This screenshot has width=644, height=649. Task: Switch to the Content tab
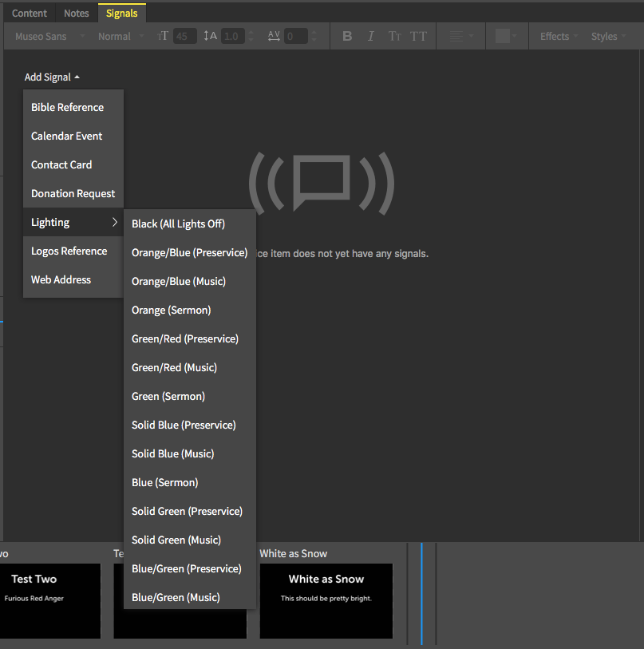tap(30, 14)
